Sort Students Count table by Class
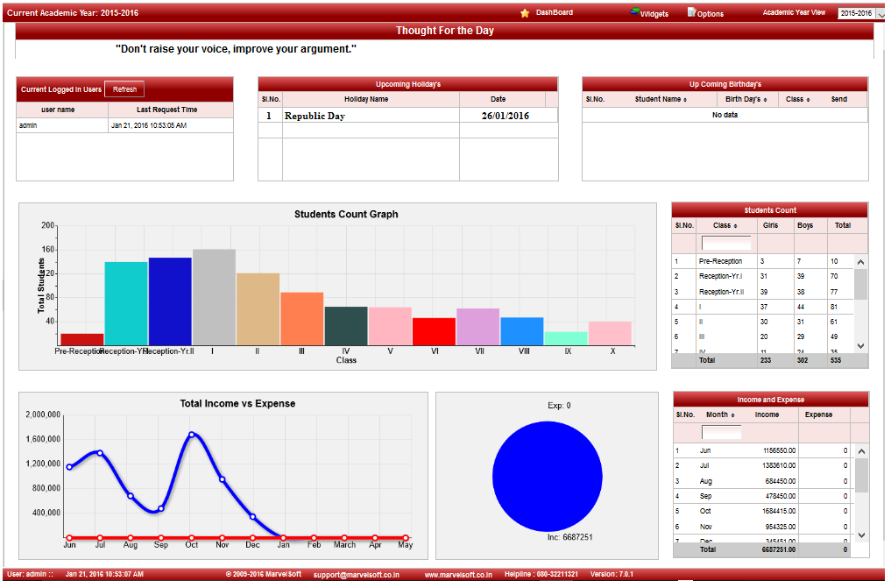 pyautogui.click(x=724, y=226)
